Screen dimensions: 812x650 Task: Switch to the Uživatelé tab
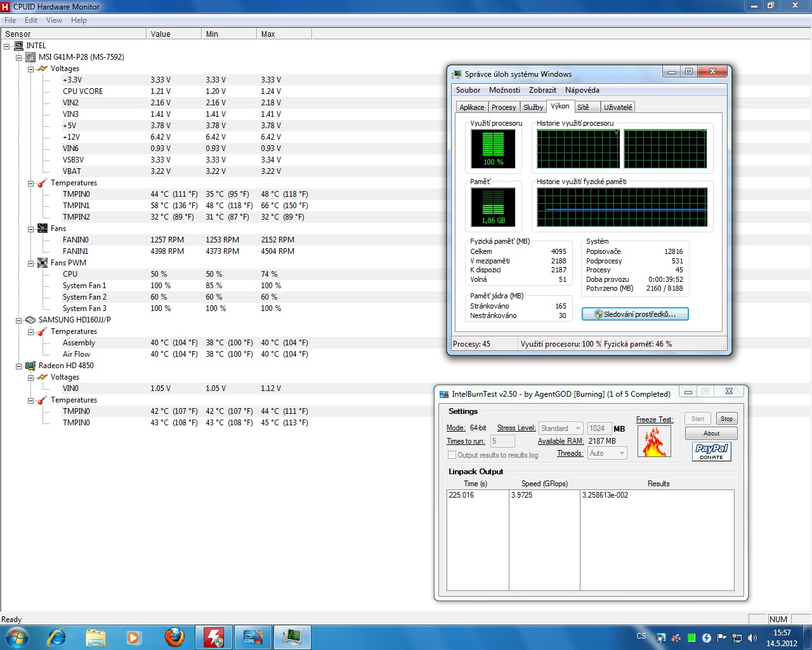coord(618,107)
